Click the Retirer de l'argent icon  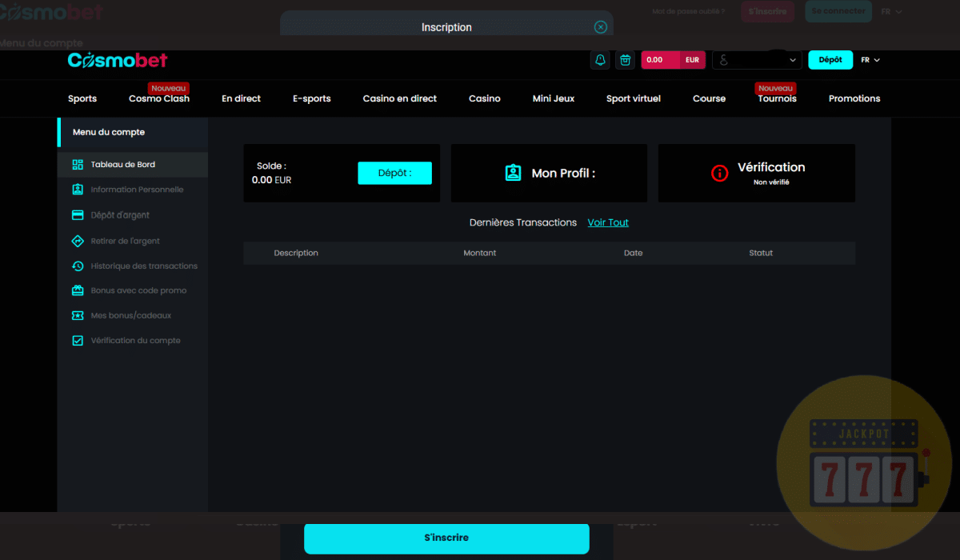[x=78, y=241]
